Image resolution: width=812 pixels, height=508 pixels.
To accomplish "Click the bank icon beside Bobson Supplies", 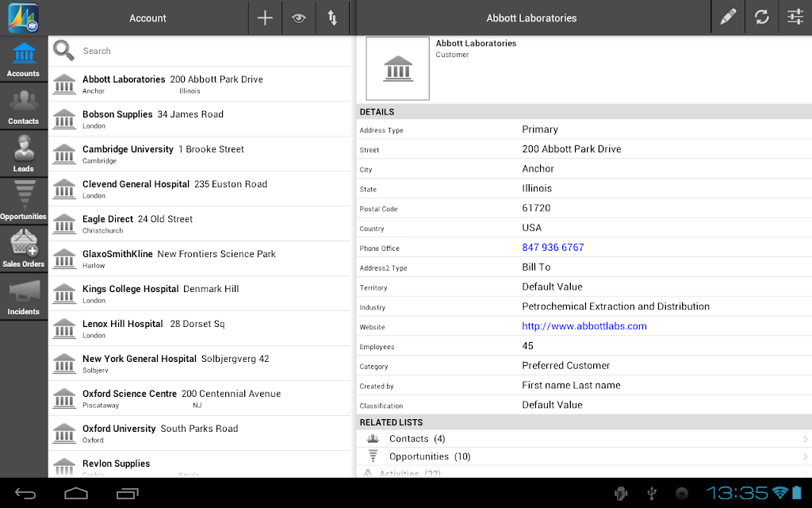I will coord(64,119).
